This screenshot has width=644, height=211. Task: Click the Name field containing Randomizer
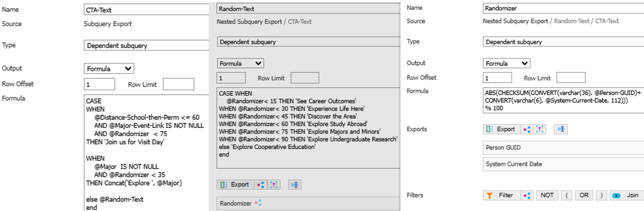563,8
